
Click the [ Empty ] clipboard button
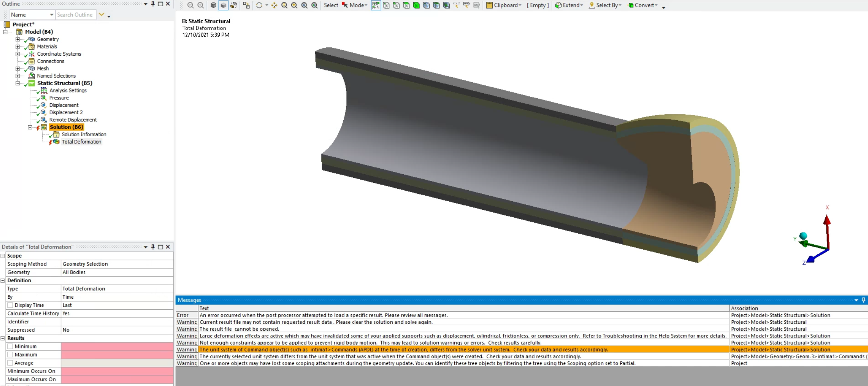538,5
